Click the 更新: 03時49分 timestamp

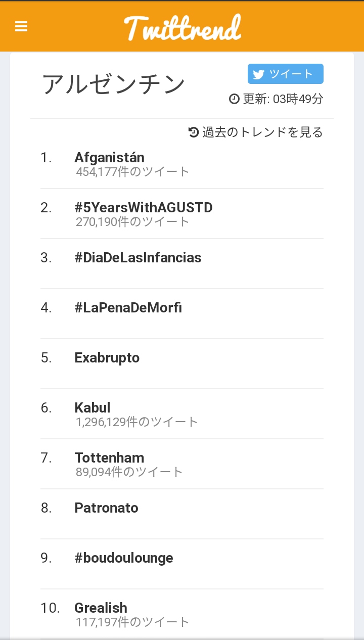[x=282, y=99]
